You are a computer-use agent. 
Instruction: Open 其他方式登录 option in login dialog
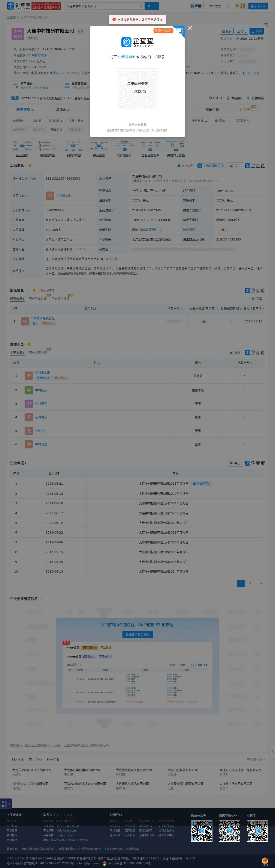point(137,125)
